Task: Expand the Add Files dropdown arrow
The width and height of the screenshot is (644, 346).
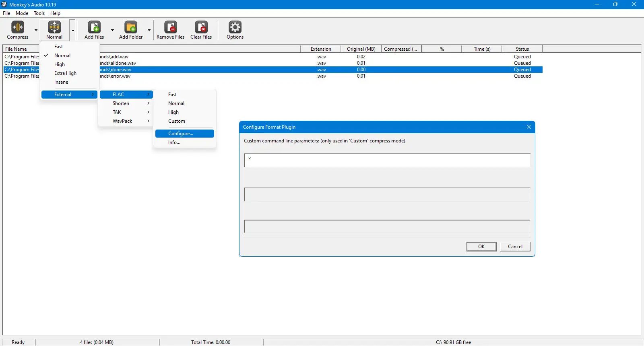Action: 112,30
